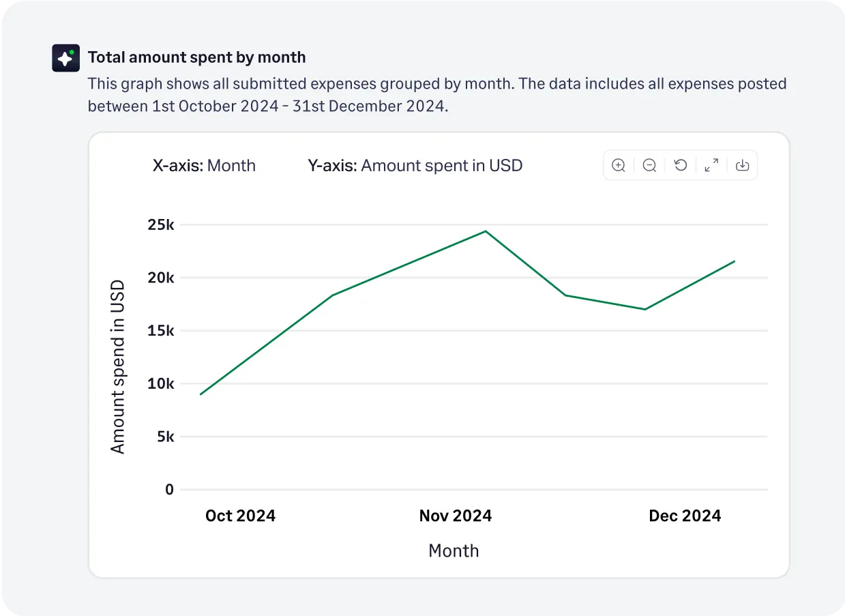Click the Amount spend in USD vertical label
This screenshot has height=616, width=845.
click(119, 364)
